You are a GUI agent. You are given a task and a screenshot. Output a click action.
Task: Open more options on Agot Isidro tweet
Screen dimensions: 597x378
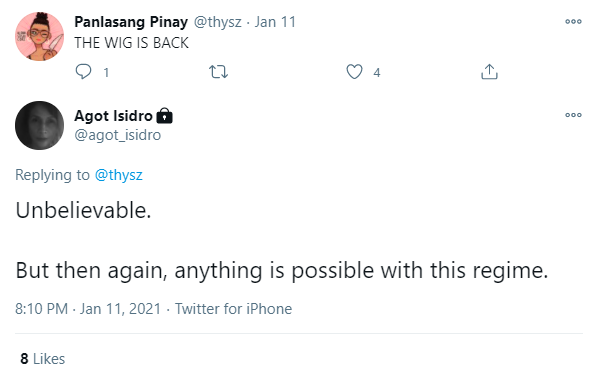(573, 115)
